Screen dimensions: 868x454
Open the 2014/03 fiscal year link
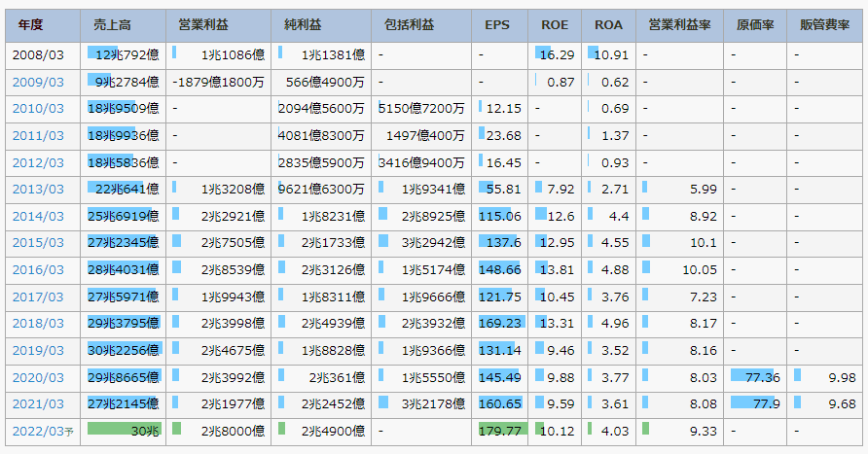38,217
